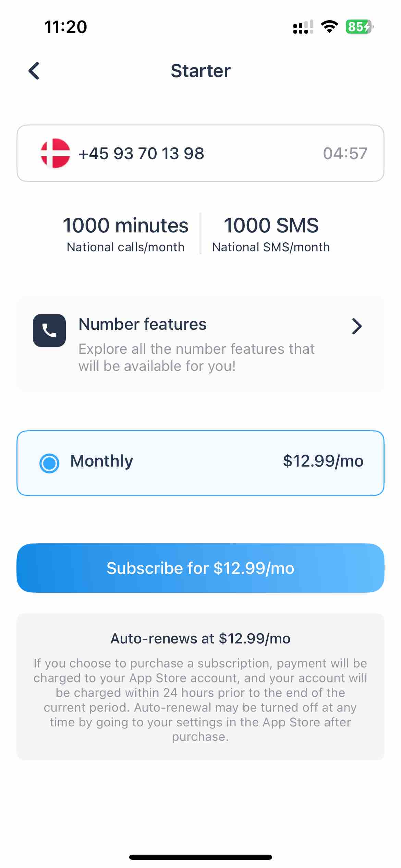Tap the home indicator bar
The image size is (401, 868).
[x=200, y=857]
